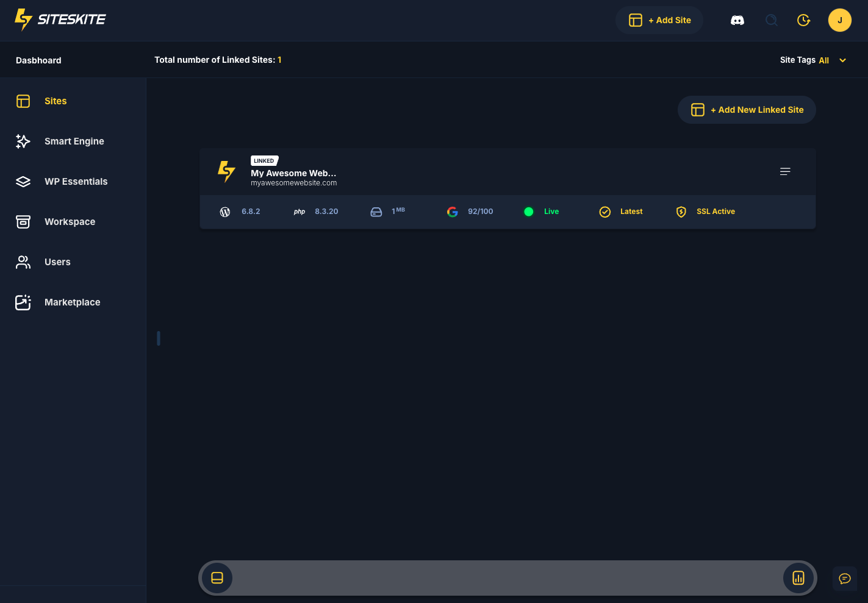868x603 pixels.
Task: Open the Workspace sidebar item
Action: point(70,222)
